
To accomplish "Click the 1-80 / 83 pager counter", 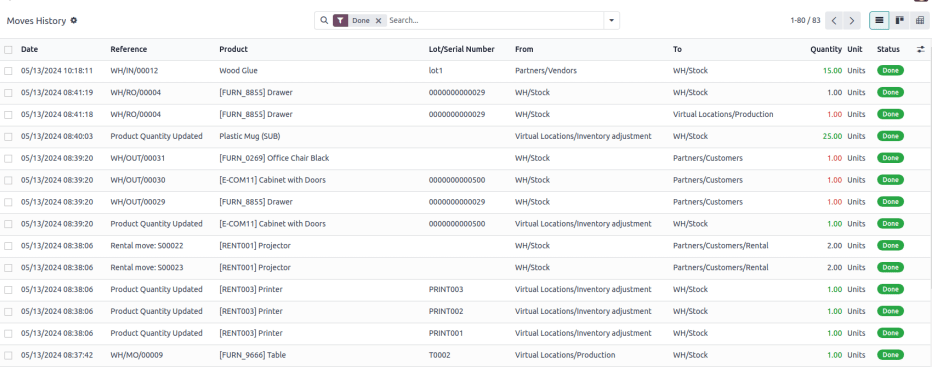I will point(805,20).
